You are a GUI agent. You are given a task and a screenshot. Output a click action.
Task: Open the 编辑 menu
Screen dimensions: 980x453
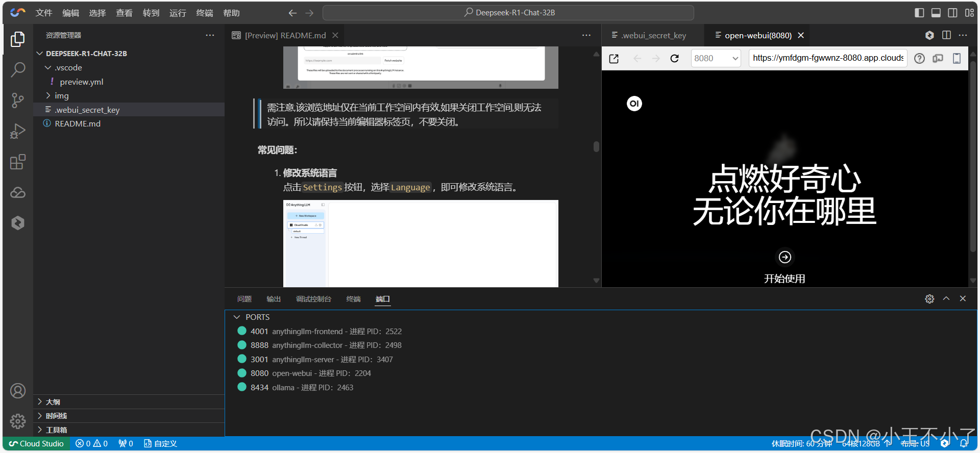(x=70, y=13)
